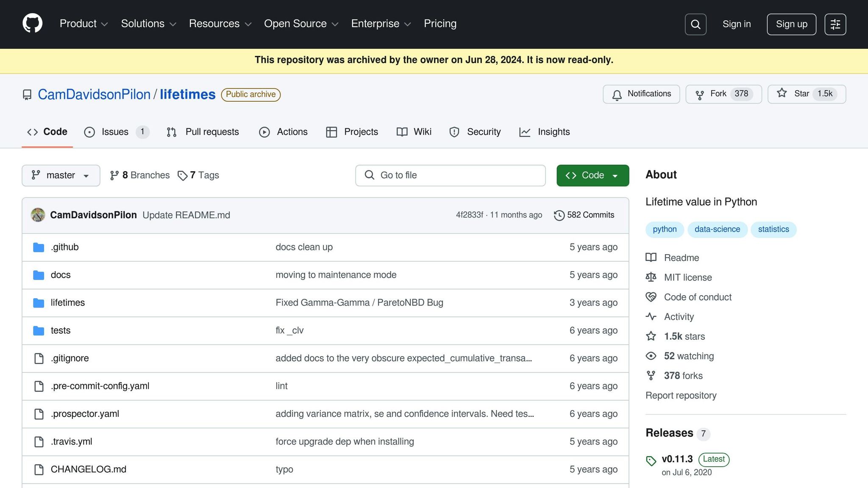The image size is (868, 488).
Task: Click the 8 Branches link
Action: 140,175
